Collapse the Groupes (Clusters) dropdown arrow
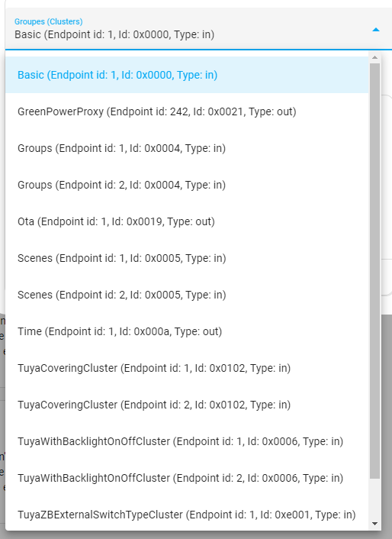 point(376,30)
